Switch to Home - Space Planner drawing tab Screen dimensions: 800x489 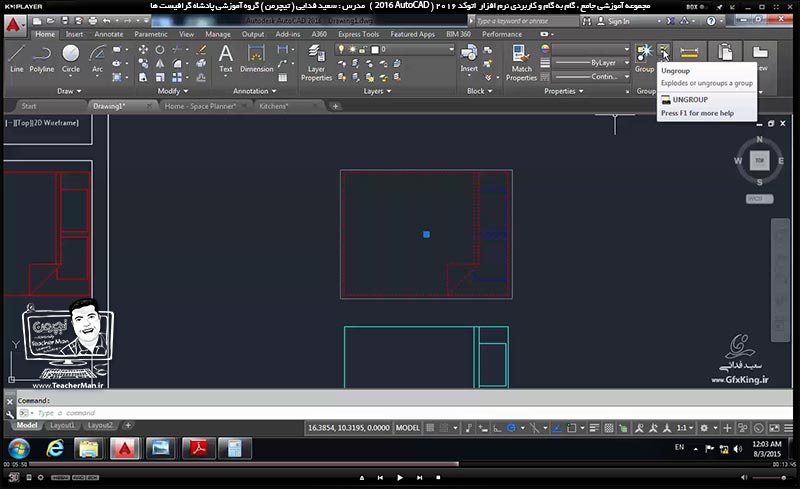point(200,106)
